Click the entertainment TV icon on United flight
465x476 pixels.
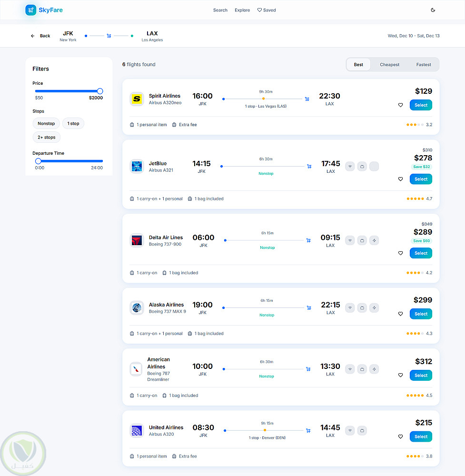coord(362,430)
